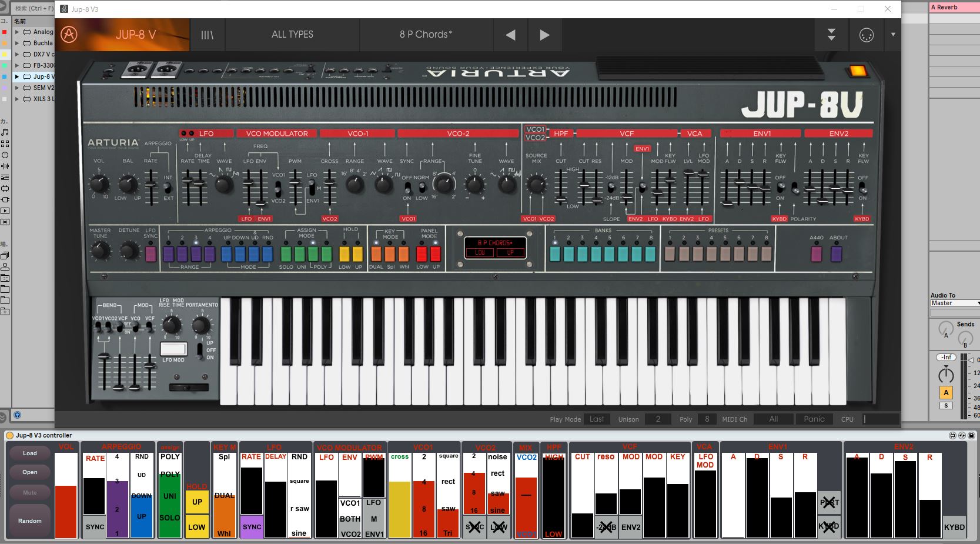The height and width of the screenshot is (544, 980).
Task: Expand the Jup-8 V browser tree item
Action: [17, 76]
